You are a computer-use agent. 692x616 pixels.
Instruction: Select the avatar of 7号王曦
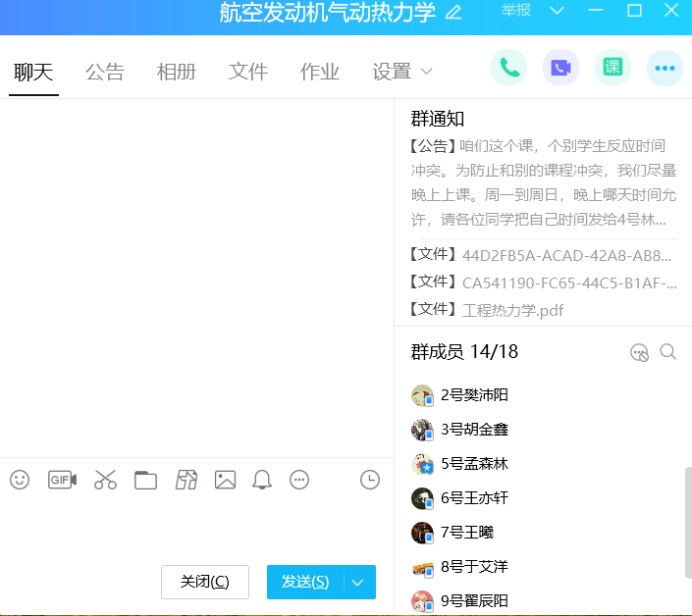[x=422, y=533]
